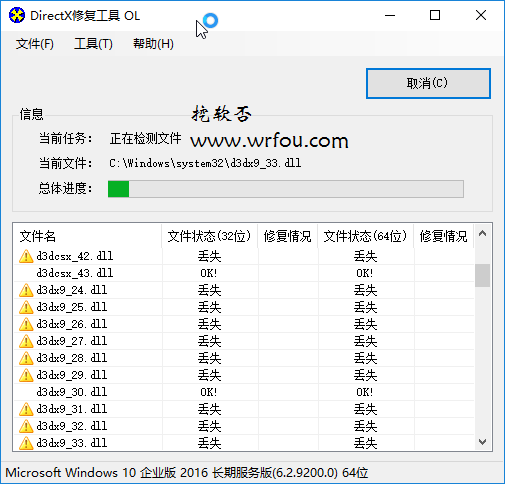Click the file list scroll up arrow

click(x=482, y=234)
